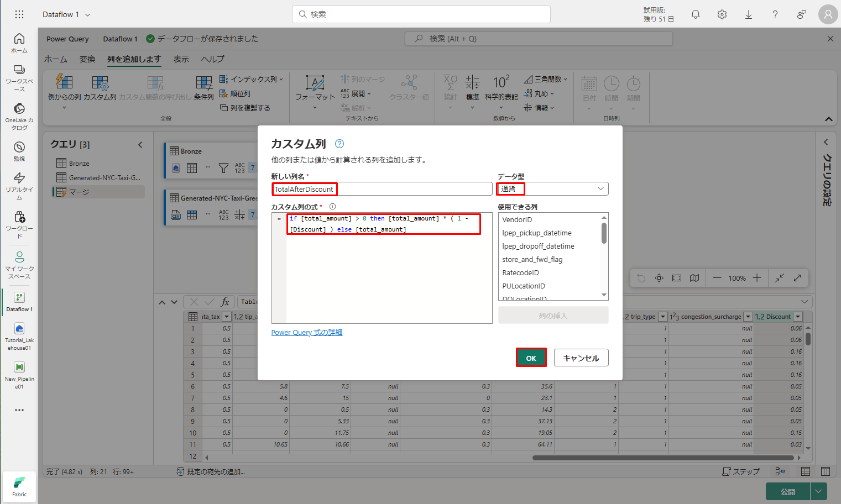Collapse the Queries pane chevron
841x504 pixels.
(x=140, y=145)
